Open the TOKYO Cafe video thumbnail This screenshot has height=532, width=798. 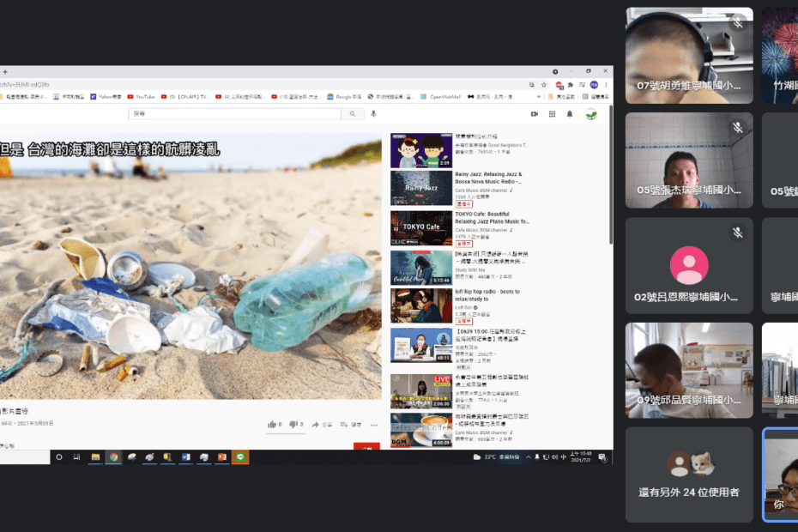click(x=421, y=228)
